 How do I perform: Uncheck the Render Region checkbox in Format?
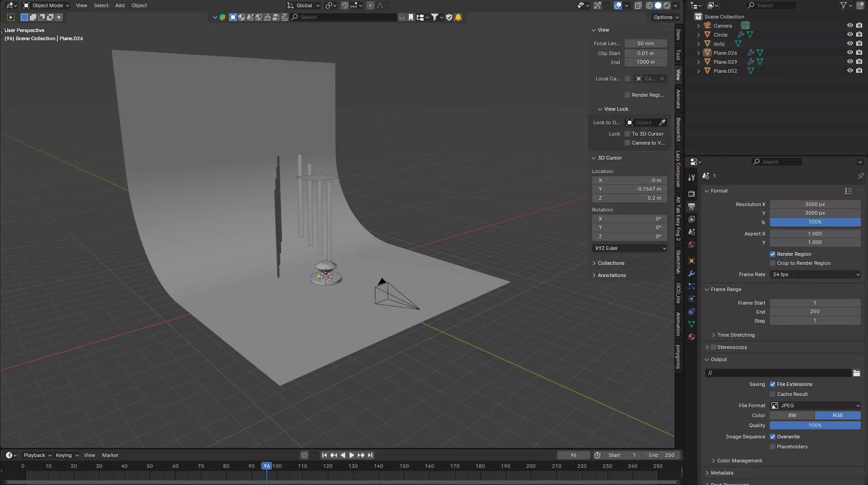773,254
